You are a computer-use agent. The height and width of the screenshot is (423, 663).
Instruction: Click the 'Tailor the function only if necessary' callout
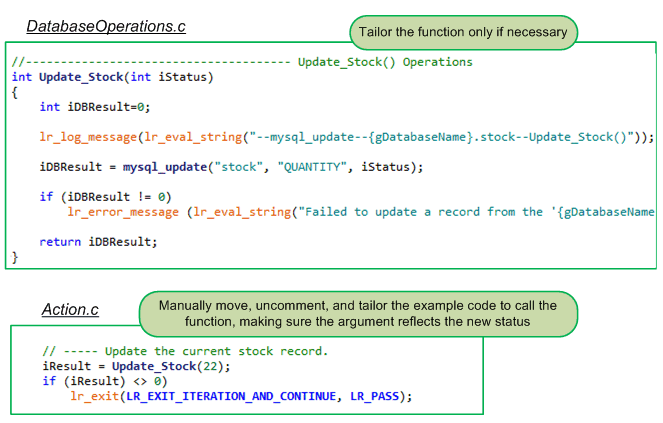(x=463, y=33)
